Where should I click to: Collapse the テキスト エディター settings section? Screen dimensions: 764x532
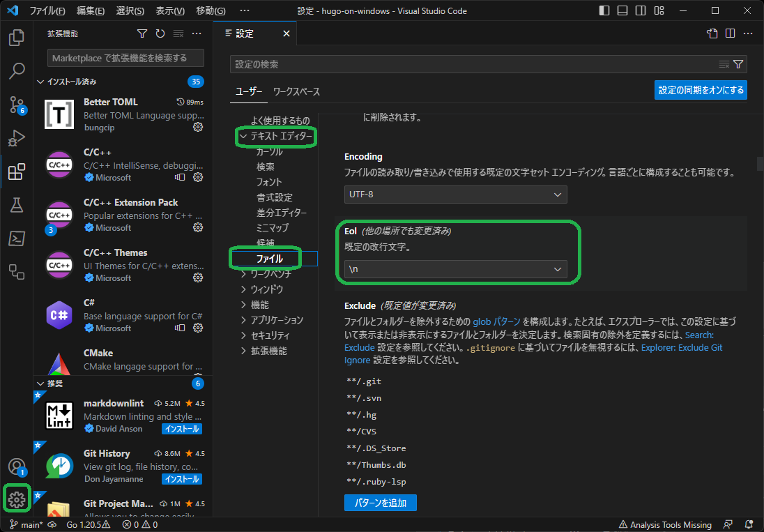click(x=243, y=137)
